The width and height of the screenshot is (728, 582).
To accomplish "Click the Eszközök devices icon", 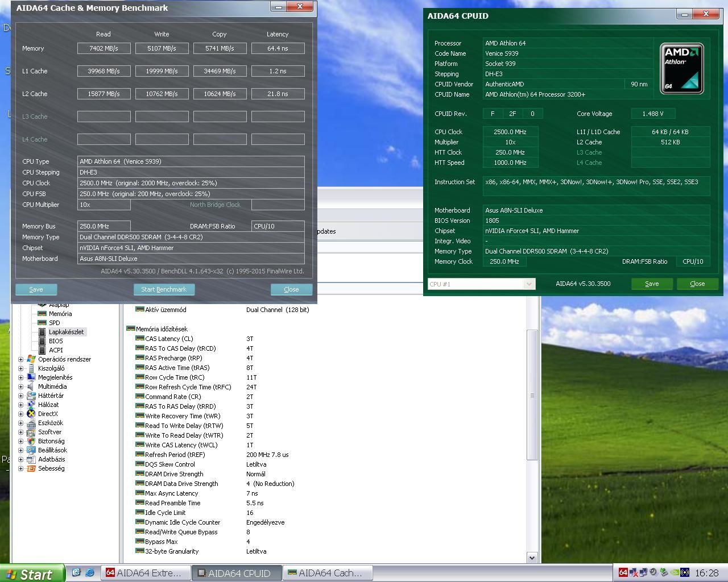I will 31,423.
